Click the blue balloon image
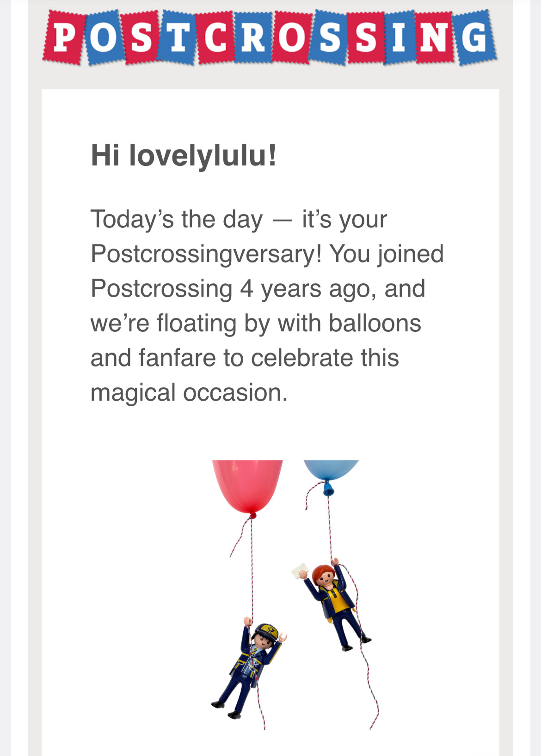This screenshot has width=541, height=756. [x=331, y=469]
